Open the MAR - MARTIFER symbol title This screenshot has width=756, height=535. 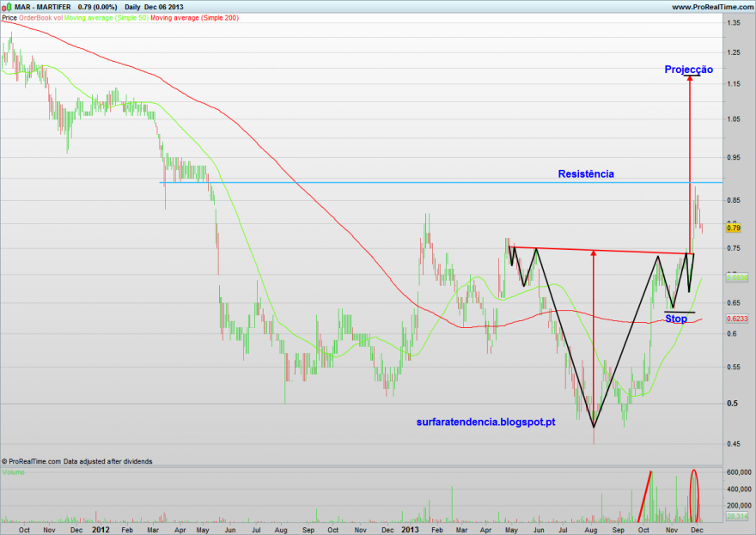pyautogui.click(x=42, y=7)
